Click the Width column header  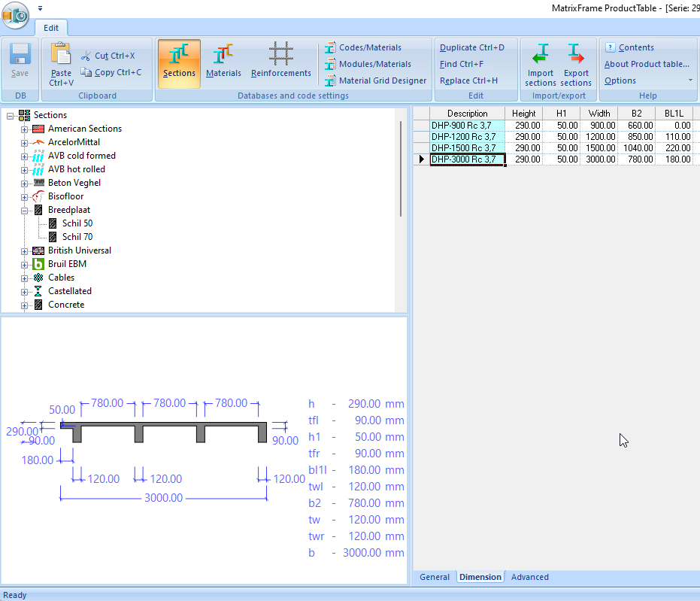tap(598, 114)
